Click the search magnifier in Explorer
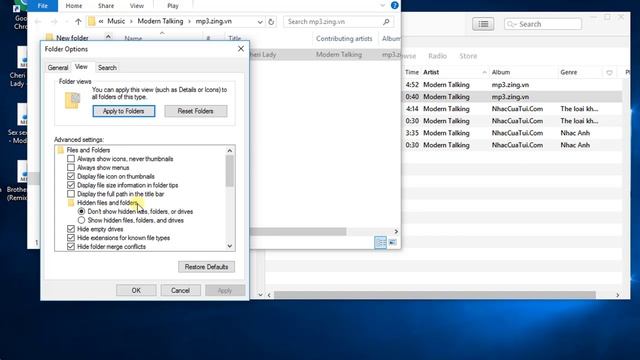Viewport: 640px width, 360px height. tap(386, 22)
